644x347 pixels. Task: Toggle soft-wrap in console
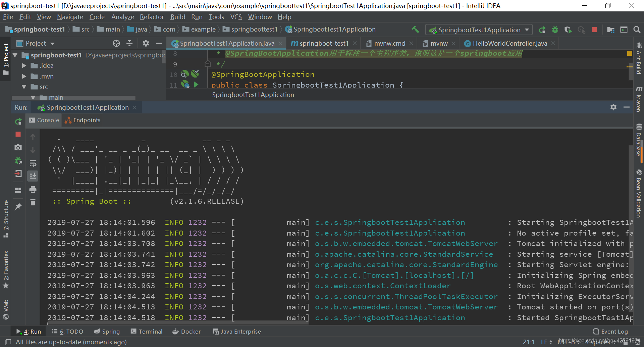click(33, 163)
